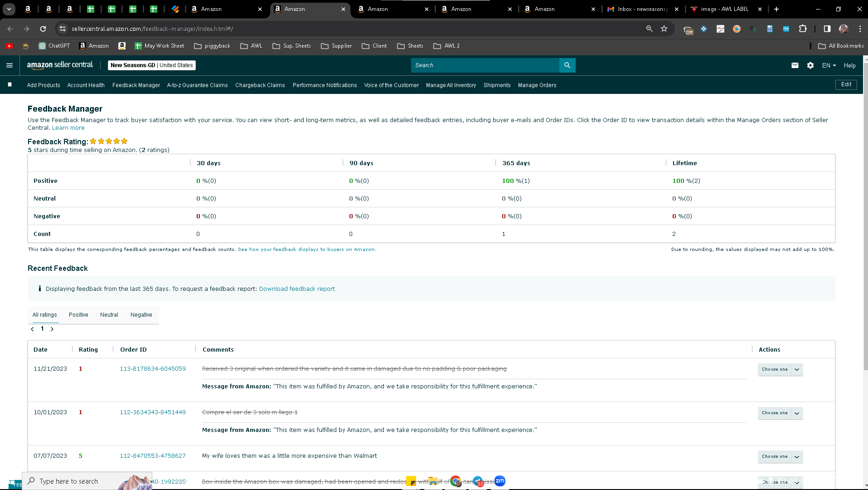Open Zoom app from the taskbar
The image size is (868, 490).
pyautogui.click(x=500, y=481)
